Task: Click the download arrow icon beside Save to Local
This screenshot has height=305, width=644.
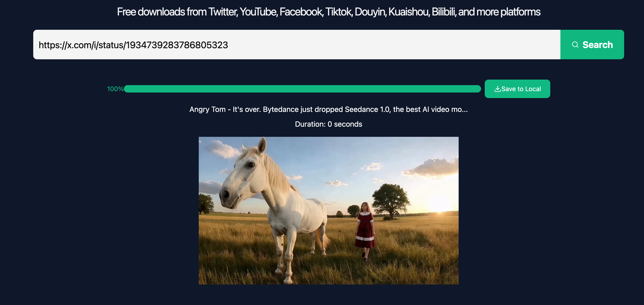Action: (497, 89)
